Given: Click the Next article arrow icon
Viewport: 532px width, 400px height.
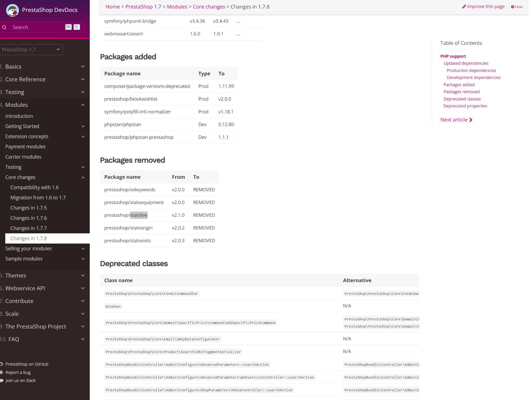Looking at the screenshot, I should [471, 120].
